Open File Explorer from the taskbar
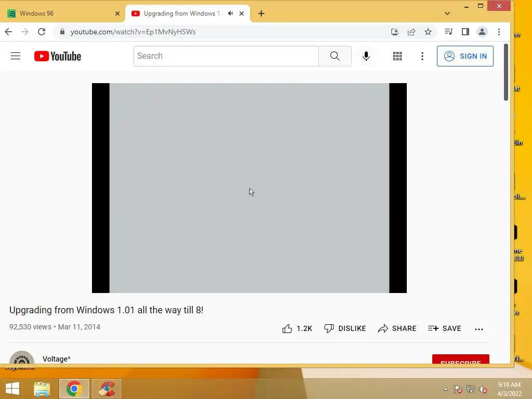This screenshot has height=399, width=532. click(42, 389)
